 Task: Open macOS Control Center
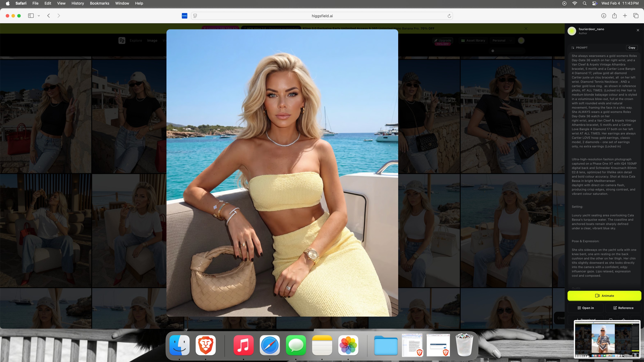[595, 3]
